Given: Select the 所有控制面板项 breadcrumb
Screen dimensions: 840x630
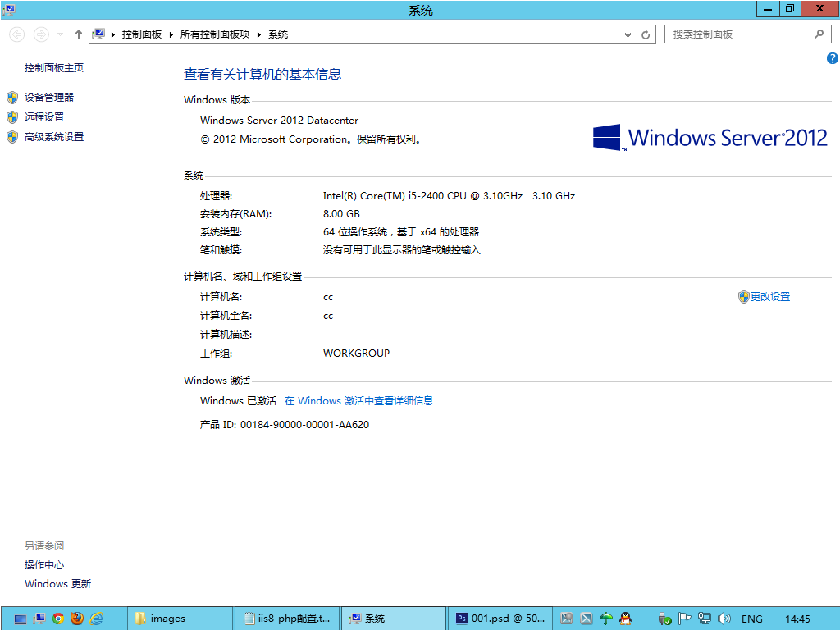Looking at the screenshot, I should (x=215, y=34).
